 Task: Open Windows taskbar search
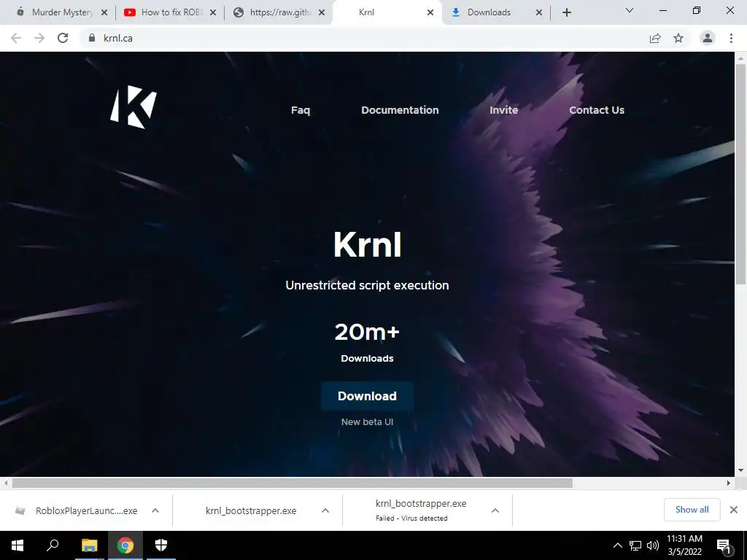click(53, 545)
